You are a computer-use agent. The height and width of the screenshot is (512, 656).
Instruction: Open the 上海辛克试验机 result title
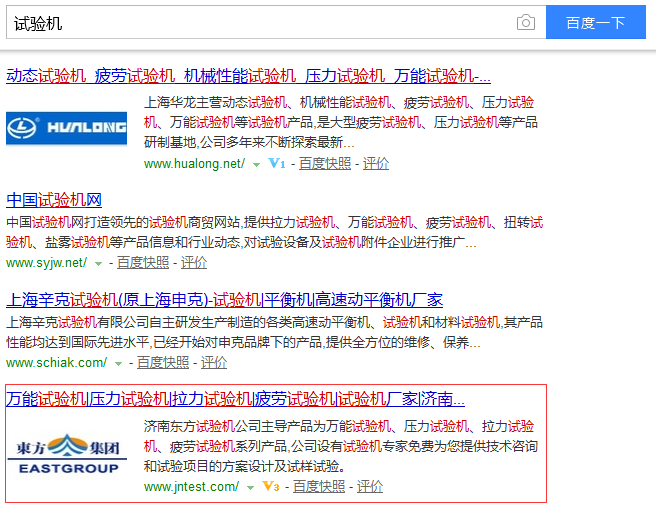[x=224, y=299]
